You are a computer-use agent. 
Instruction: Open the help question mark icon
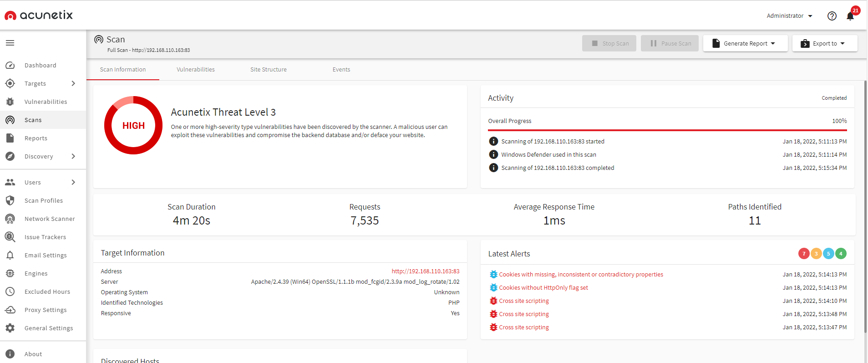[832, 16]
